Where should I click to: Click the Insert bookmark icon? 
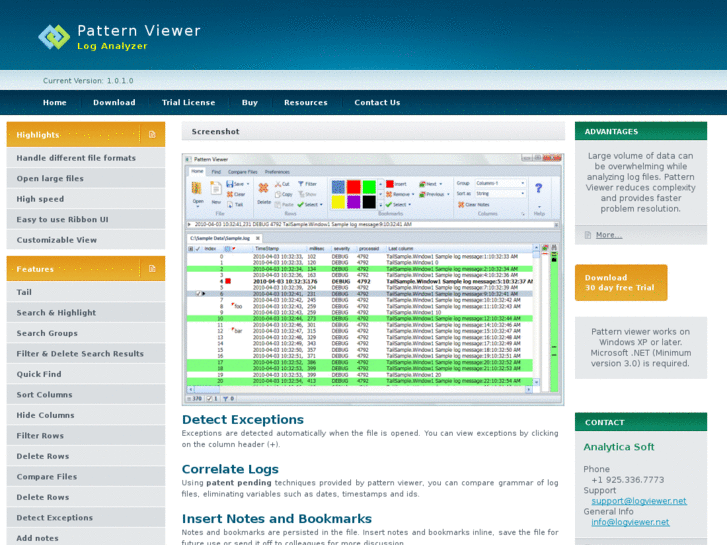pyautogui.click(x=389, y=184)
